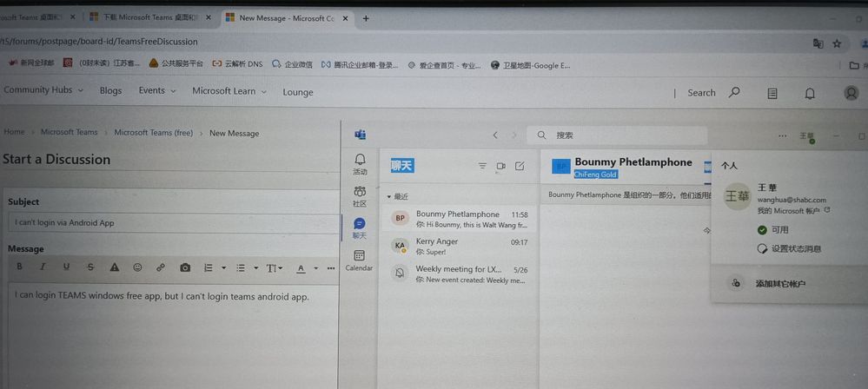Click into the message body text area

coord(173,336)
